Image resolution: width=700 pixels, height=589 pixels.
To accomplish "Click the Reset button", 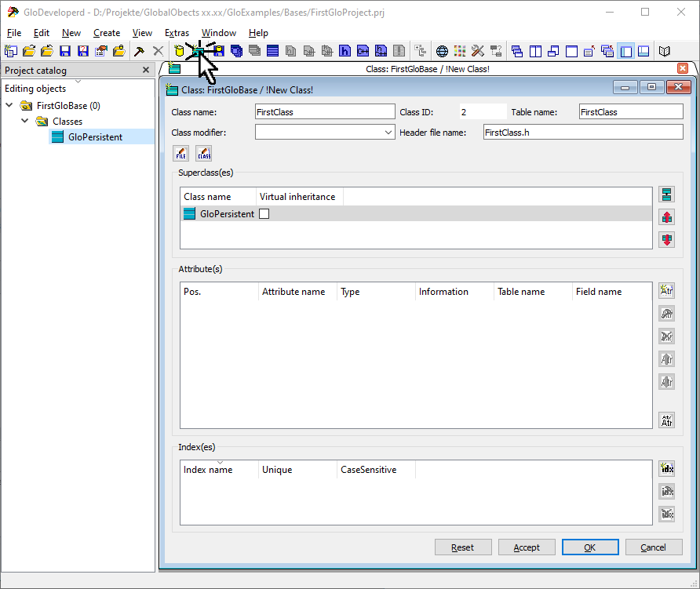I will 462,547.
